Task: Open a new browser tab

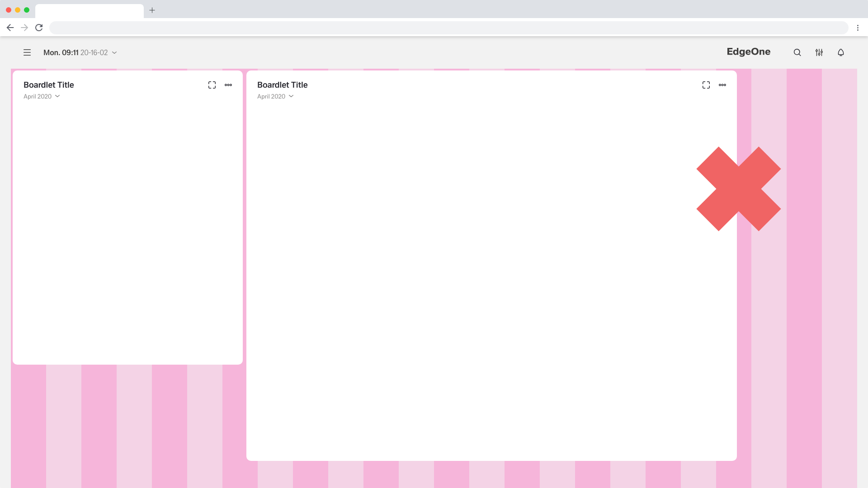Action: click(152, 10)
